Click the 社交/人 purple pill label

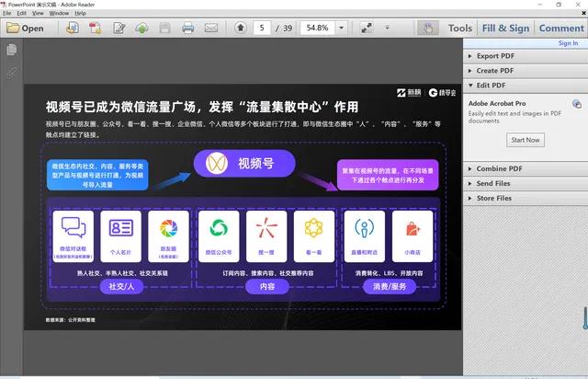121,287
